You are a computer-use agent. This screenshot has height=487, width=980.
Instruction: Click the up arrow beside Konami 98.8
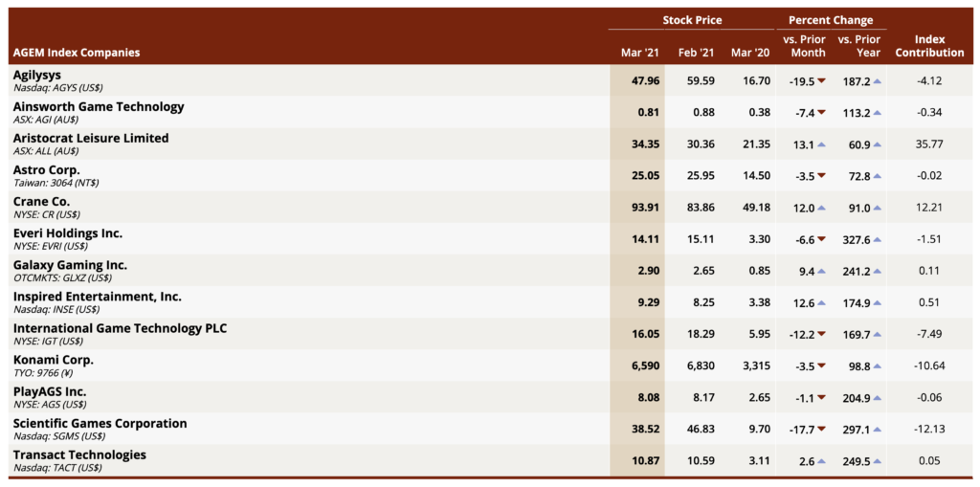tap(878, 366)
